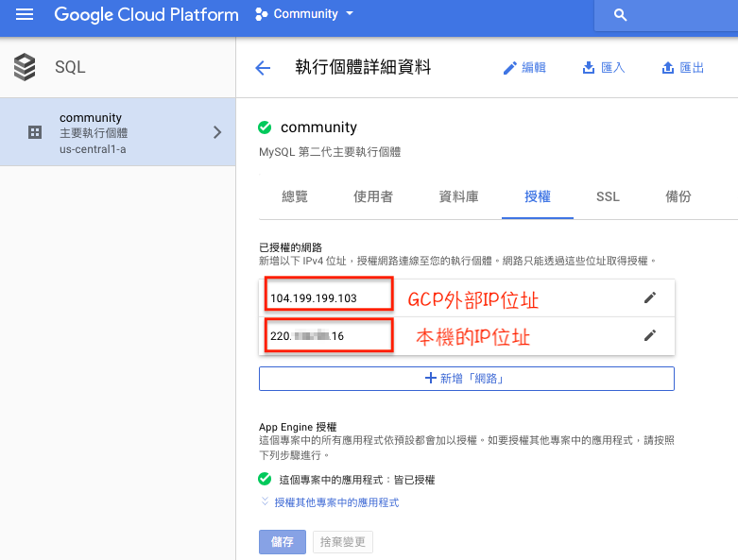This screenshot has height=560, width=738.
Task: Click the App Engine 授權 heading
Action: pos(298,427)
